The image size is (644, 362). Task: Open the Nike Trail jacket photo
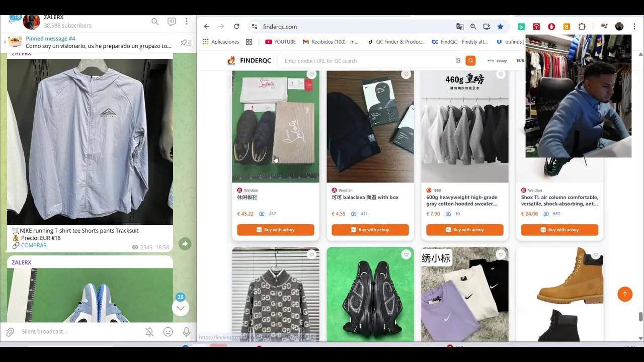click(90, 142)
